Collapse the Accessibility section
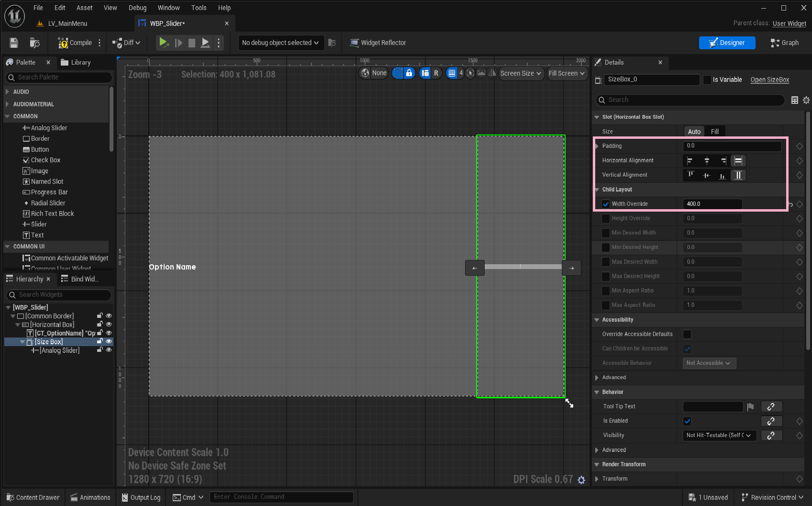The width and height of the screenshot is (812, 506). point(597,320)
